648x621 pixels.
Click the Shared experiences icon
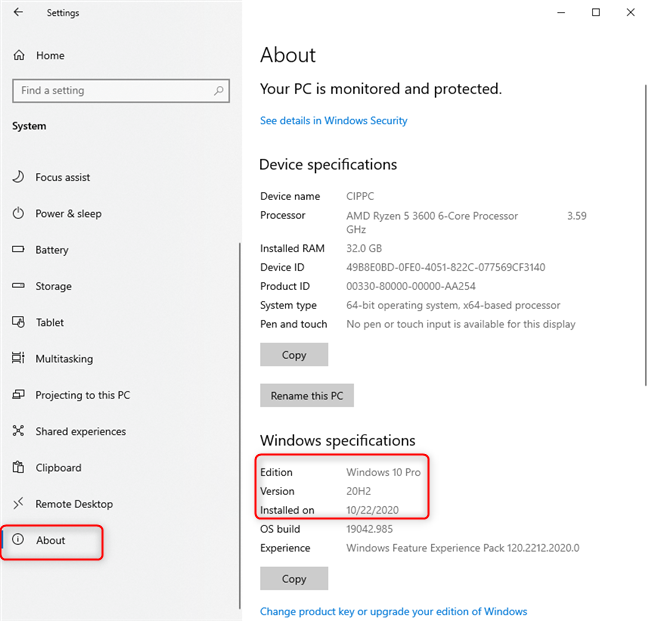tap(18, 431)
